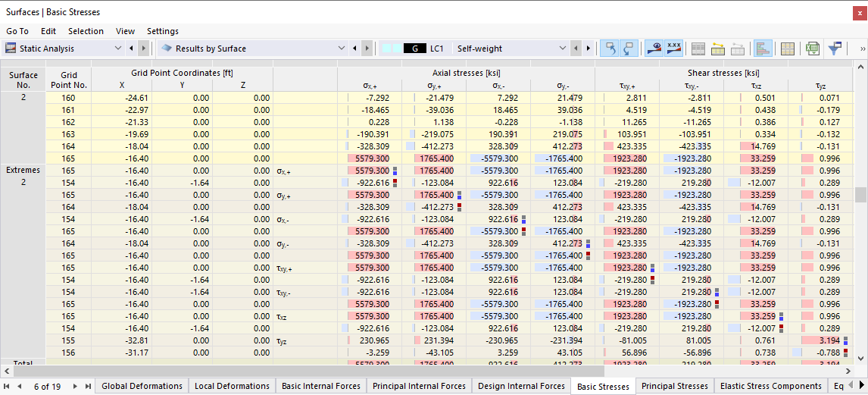This screenshot has width=868, height=395.
Task: Toggle the colored bars display button
Action: pyautogui.click(x=763, y=49)
